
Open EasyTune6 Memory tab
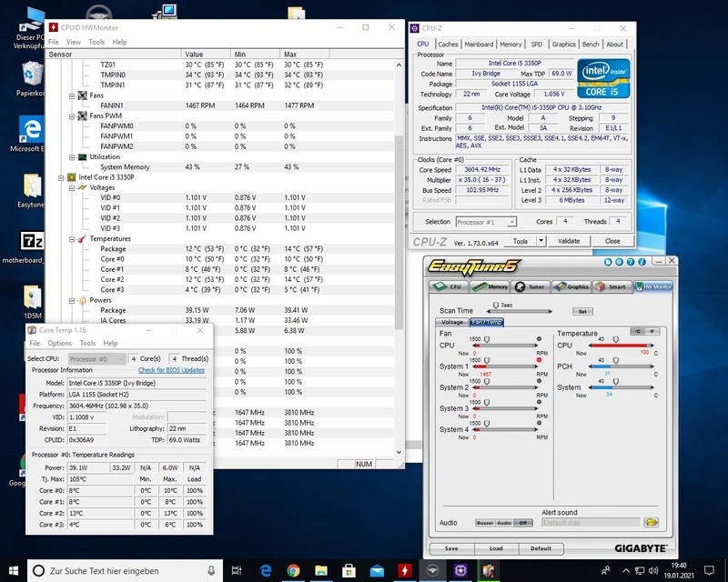[490, 286]
